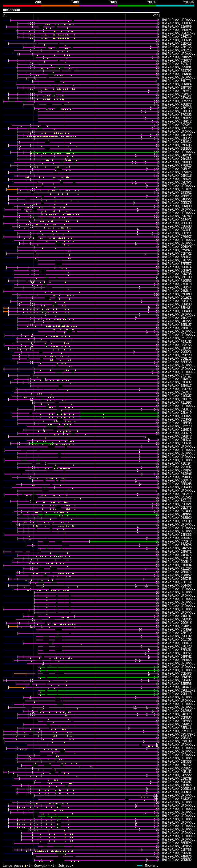197x868 pixels.
Task: Select label UniRef100_B1WBQ8
Action: point(177,162)
